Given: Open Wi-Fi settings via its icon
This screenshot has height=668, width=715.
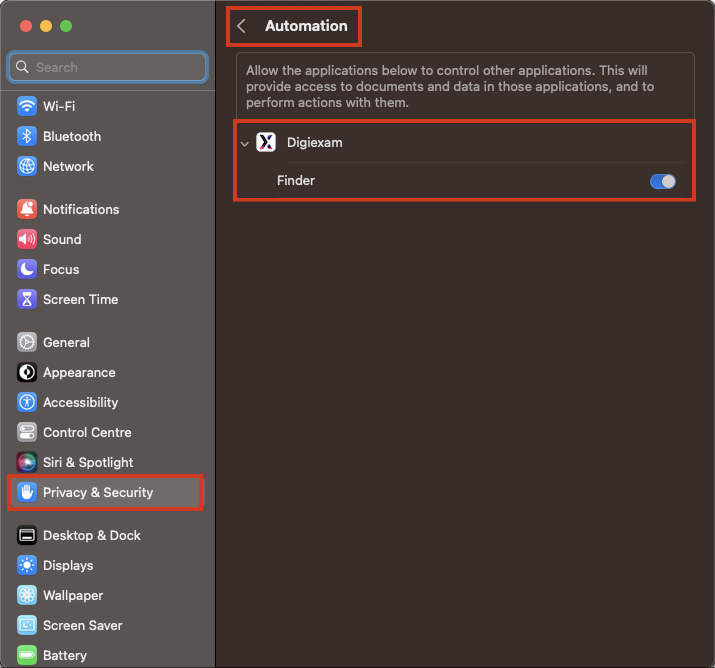Looking at the screenshot, I should [x=27, y=106].
